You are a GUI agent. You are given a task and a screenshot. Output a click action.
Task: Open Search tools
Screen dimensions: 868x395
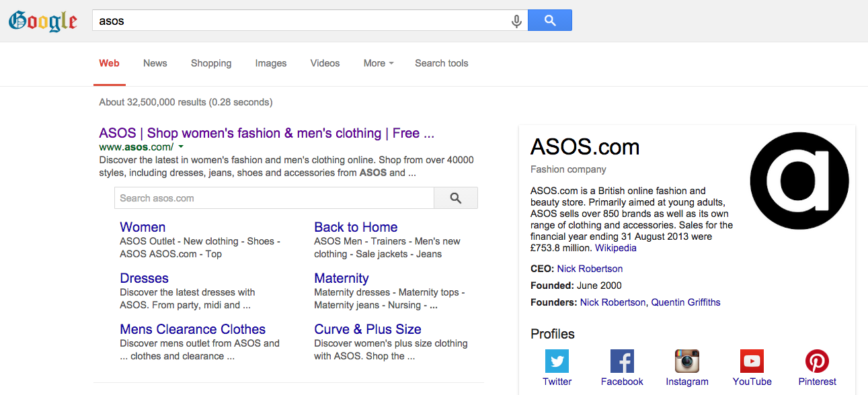[442, 63]
